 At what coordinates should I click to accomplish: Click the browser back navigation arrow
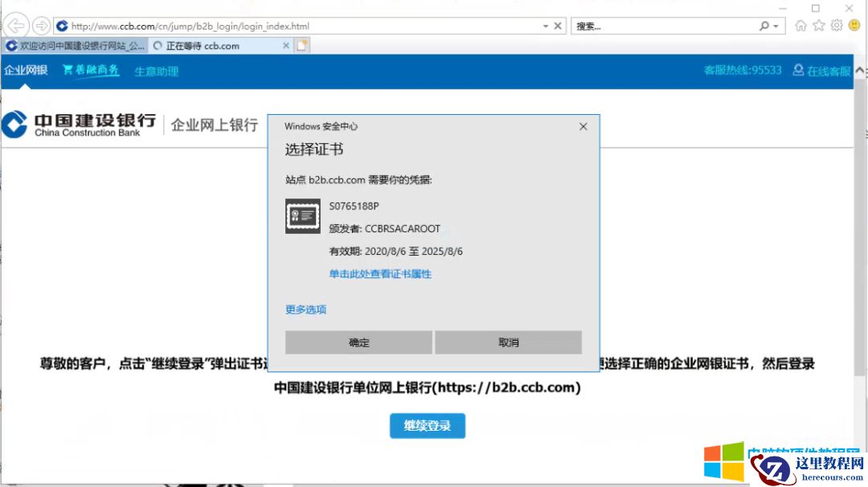tap(15, 25)
